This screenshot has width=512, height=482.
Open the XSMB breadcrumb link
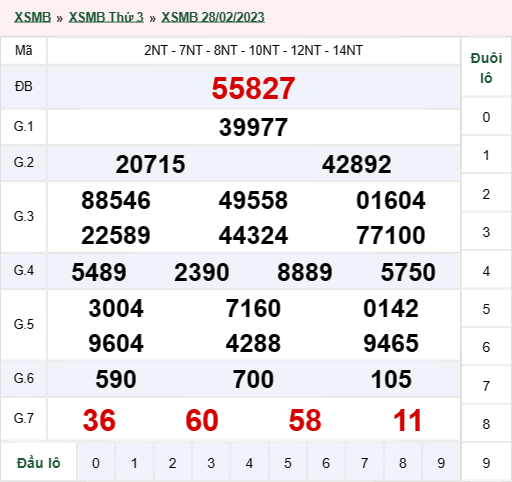pyautogui.click(x=32, y=17)
